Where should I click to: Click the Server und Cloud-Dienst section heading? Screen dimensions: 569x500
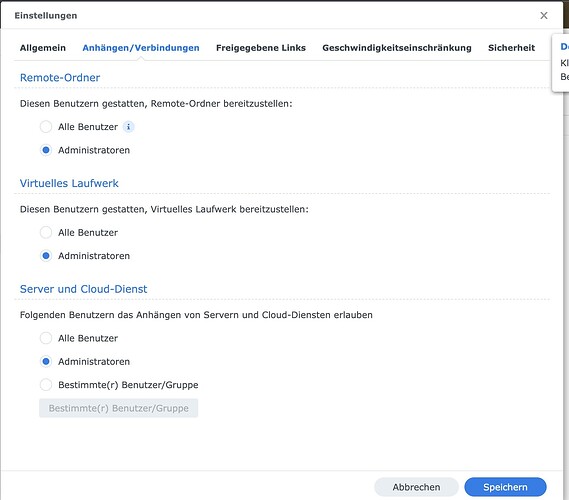click(x=83, y=289)
